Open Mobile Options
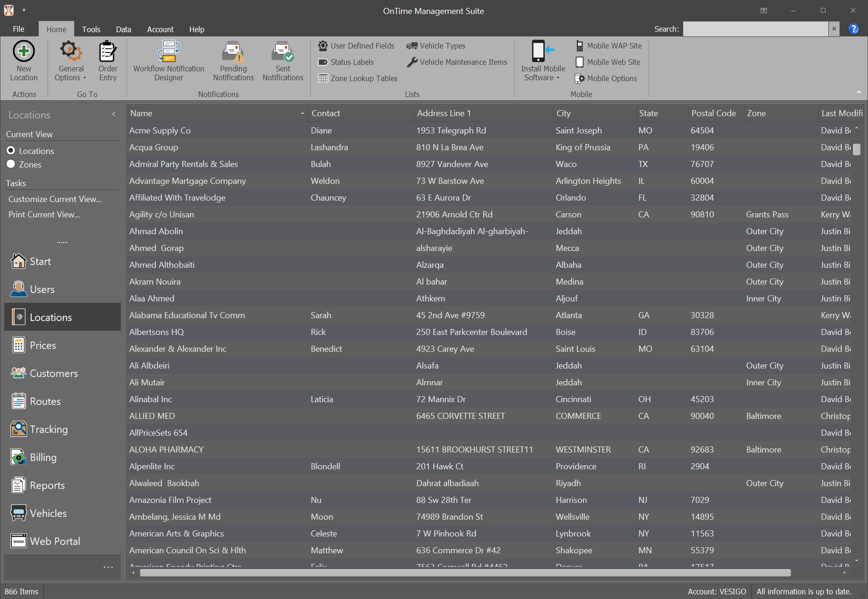This screenshot has width=868, height=599. (x=606, y=78)
